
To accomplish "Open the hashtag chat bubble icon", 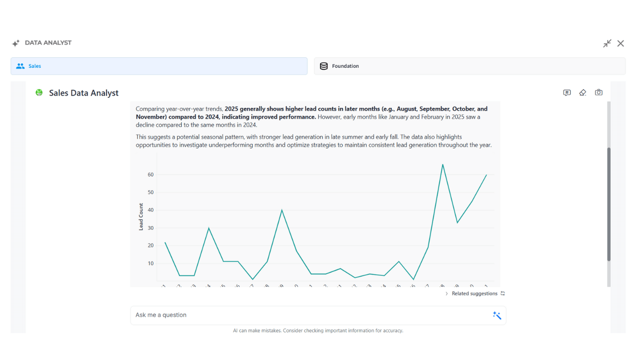I will coord(567,93).
